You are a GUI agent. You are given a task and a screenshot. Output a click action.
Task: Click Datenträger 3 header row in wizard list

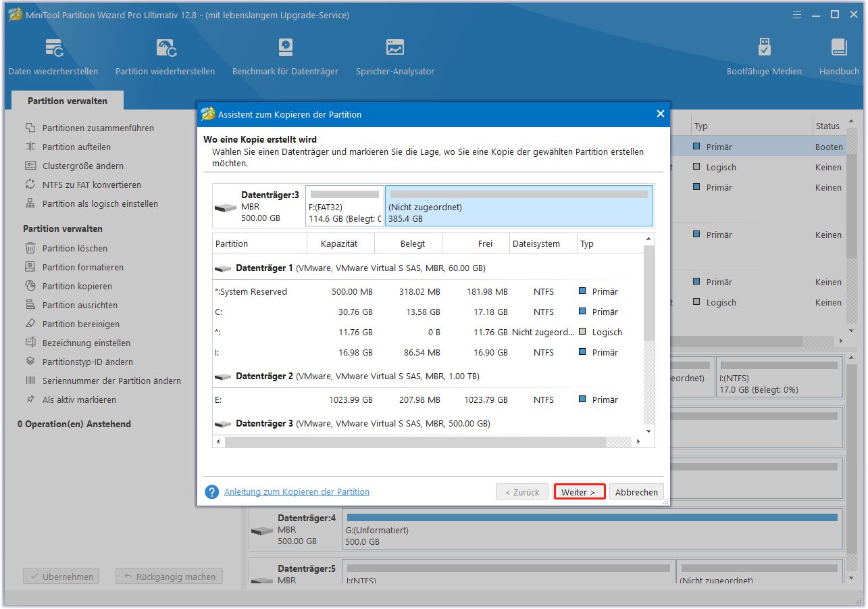coord(428,423)
